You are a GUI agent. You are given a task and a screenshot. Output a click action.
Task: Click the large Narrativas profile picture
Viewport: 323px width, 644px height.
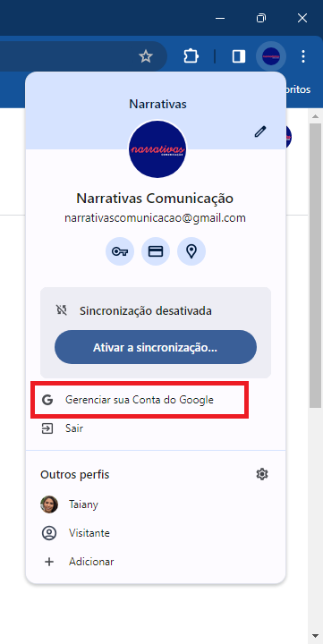coord(157,149)
